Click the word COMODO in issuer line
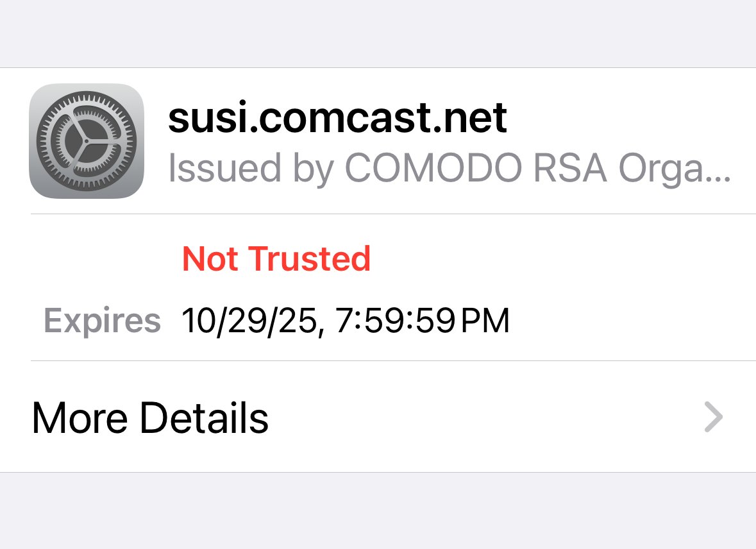Image resolution: width=756 pixels, height=549 pixels. tap(433, 168)
